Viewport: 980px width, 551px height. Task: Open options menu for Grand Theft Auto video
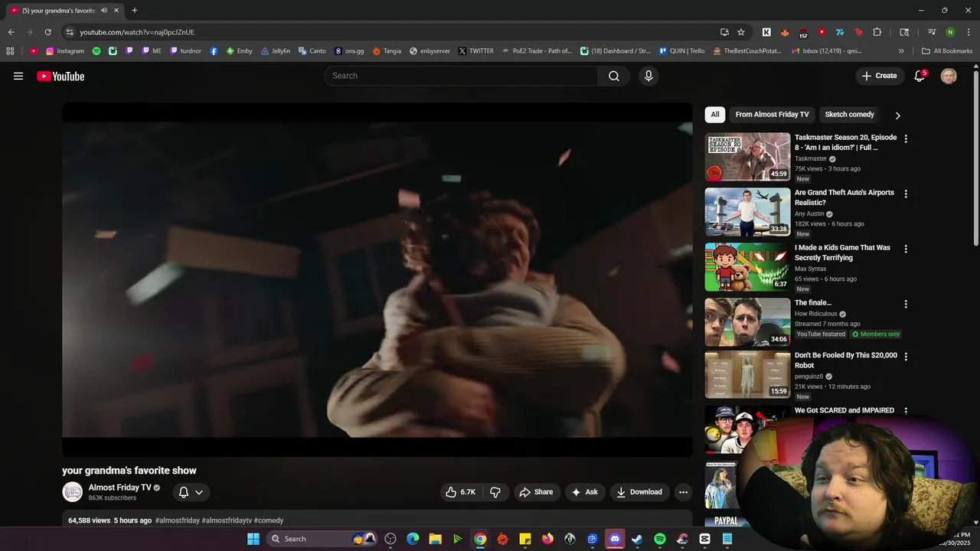906,194
